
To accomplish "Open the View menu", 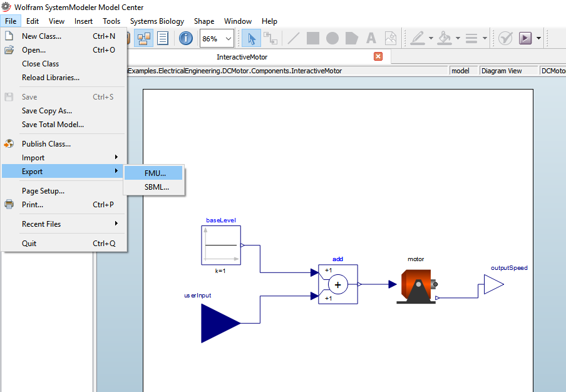I will pyautogui.click(x=57, y=21).
